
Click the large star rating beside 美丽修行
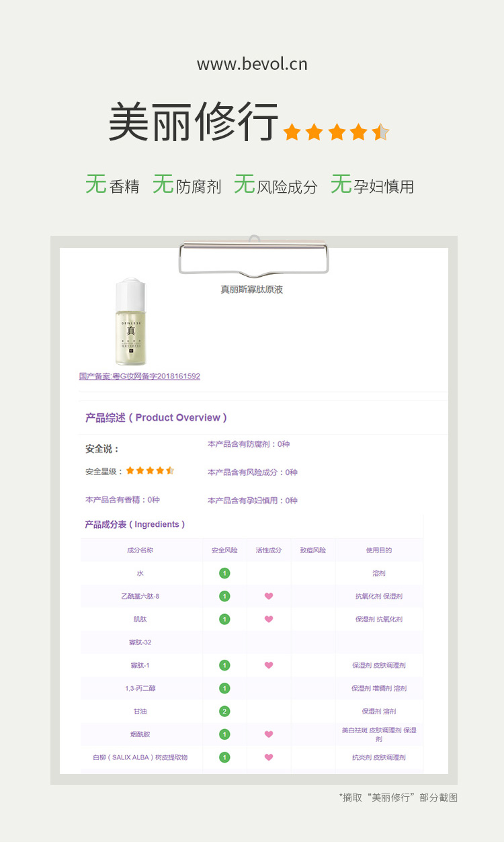[x=336, y=132]
